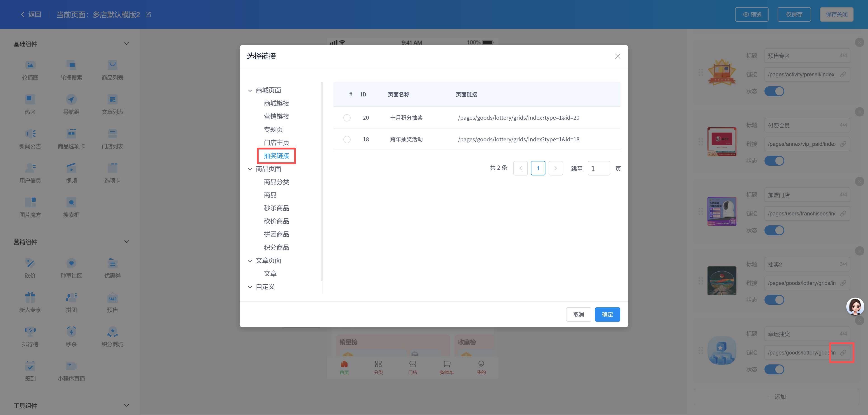868x415 pixels.
Task: Click the 搜索框 search box component icon
Action: tap(71, 202)
